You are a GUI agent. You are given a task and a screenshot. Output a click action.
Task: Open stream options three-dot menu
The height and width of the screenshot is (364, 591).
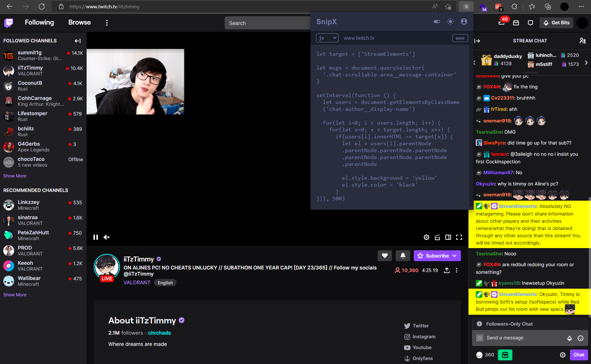[457, 270]
